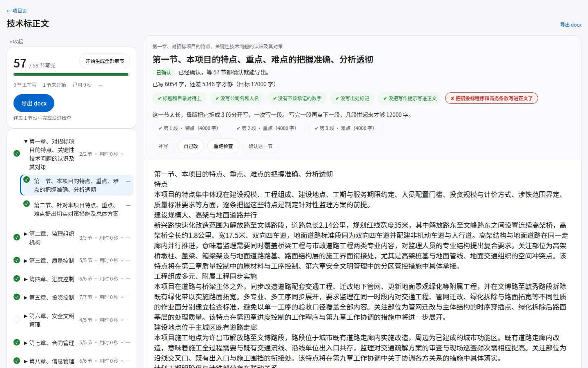The image size is (588, 368).
Task: Click green check icon beside 第七章
Action: 17,342
